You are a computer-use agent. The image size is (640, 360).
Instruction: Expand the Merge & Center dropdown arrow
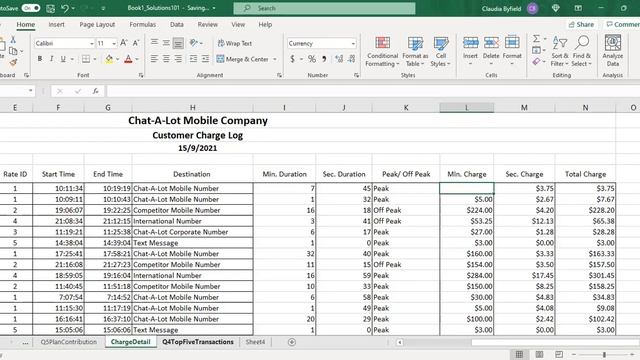[x=275, y=59]
